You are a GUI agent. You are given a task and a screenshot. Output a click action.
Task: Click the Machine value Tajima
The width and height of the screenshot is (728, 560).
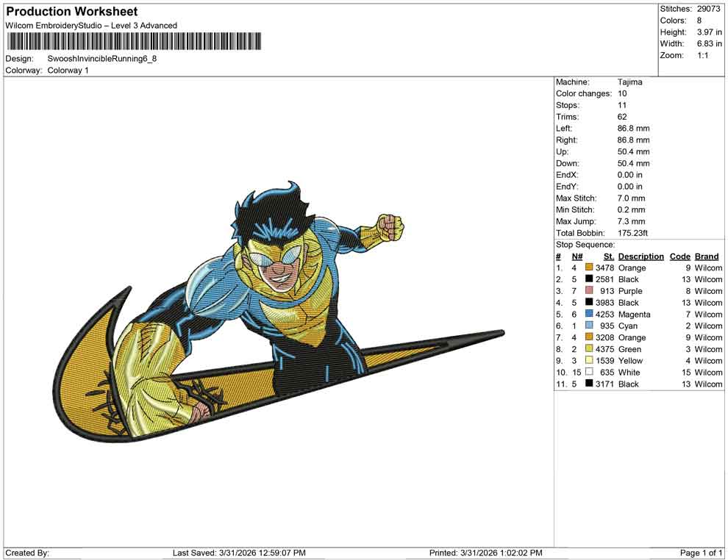coord(630,82)
